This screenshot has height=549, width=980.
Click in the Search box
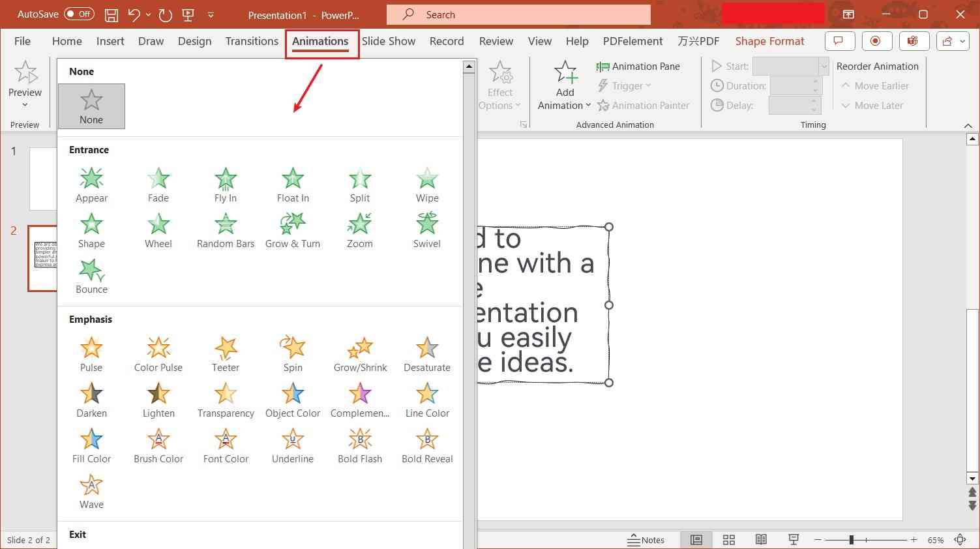518,14
